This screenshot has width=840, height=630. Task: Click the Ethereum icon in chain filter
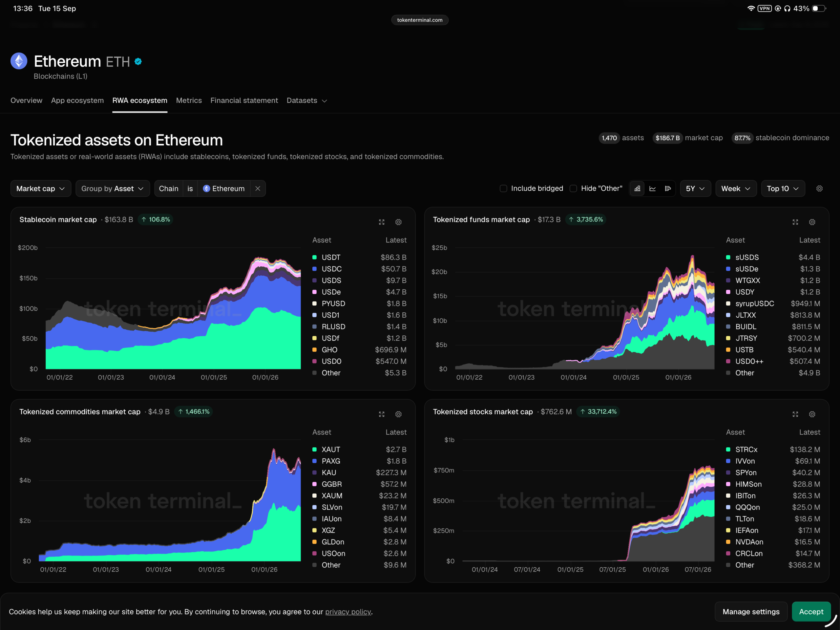[x=206, y=189]
